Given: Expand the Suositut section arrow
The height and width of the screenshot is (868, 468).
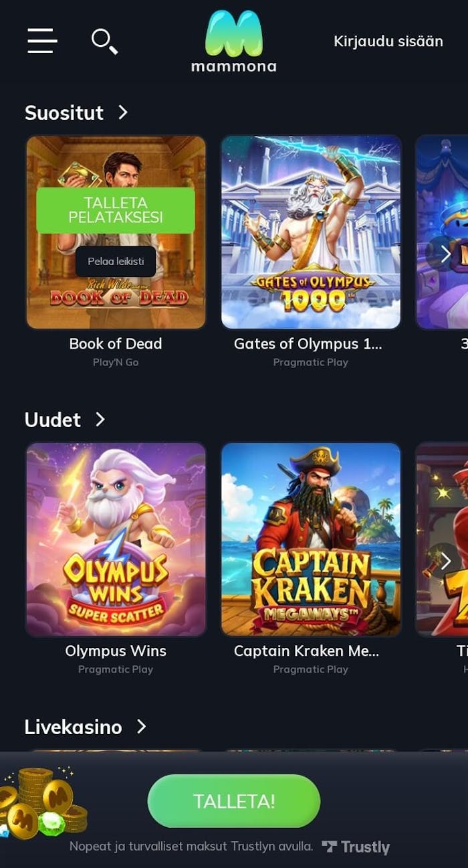Looking at the screenshot, I should tap(122, 112).
